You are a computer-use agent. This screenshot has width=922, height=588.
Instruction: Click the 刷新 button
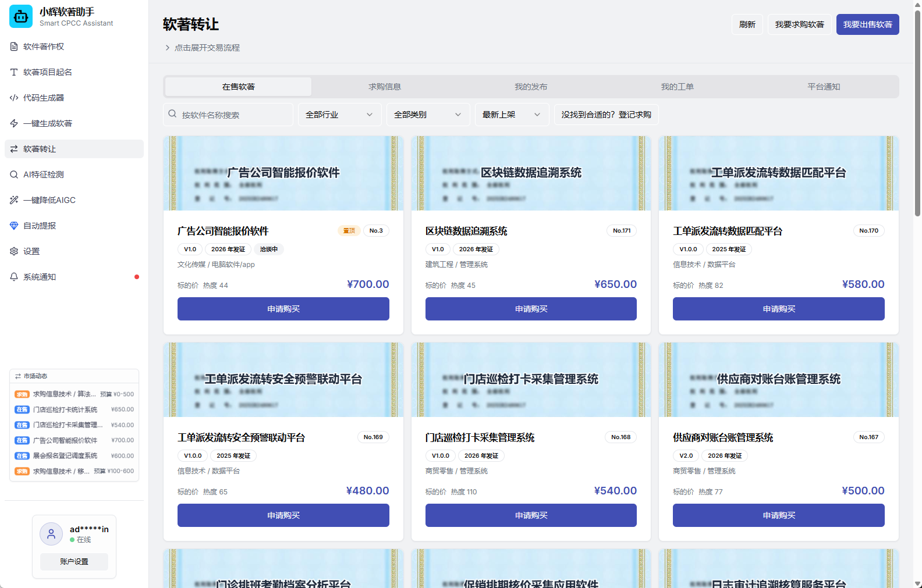[747, 24]
